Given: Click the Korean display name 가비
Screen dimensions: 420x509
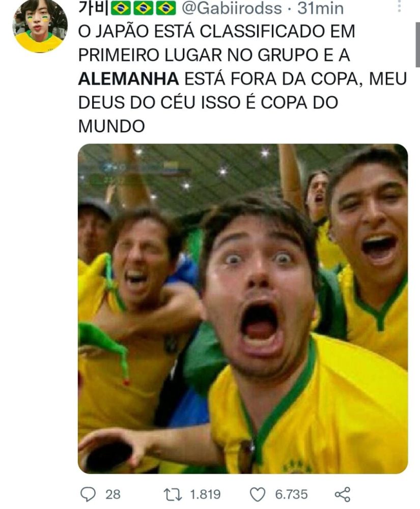Looking at the screenshot, I should (x=94, y=8).
